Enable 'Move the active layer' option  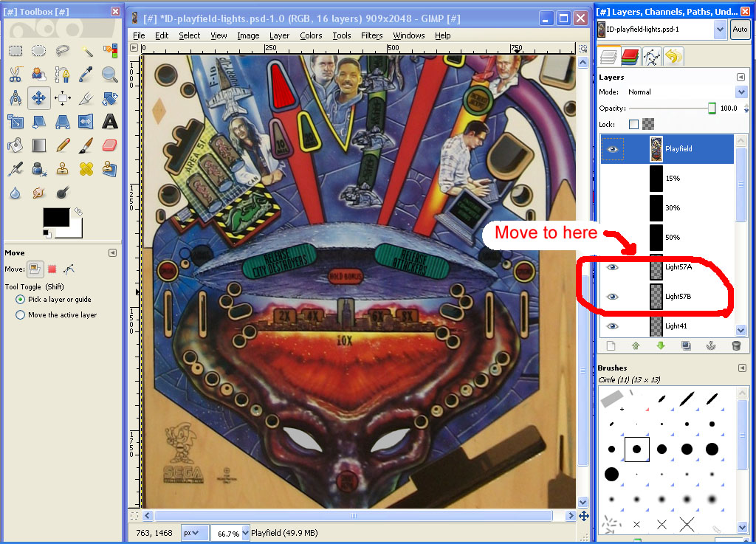[x=21, y=315]
